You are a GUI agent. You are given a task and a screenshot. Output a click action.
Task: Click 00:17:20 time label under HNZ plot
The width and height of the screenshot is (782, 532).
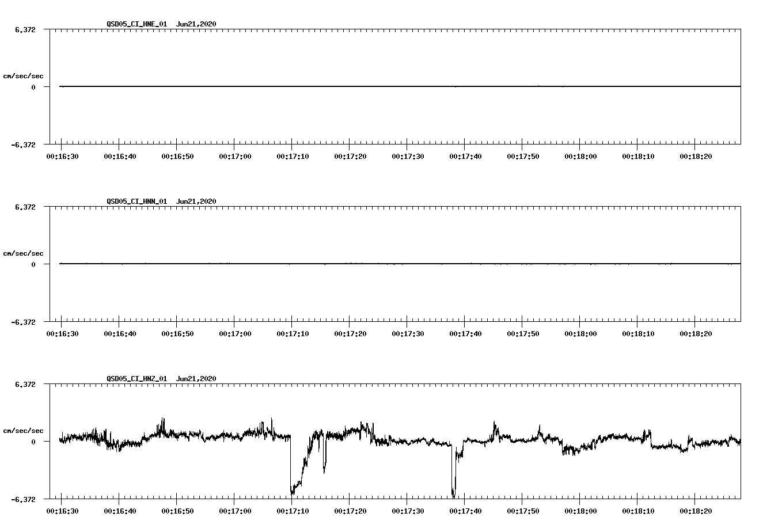pos(350,511)
